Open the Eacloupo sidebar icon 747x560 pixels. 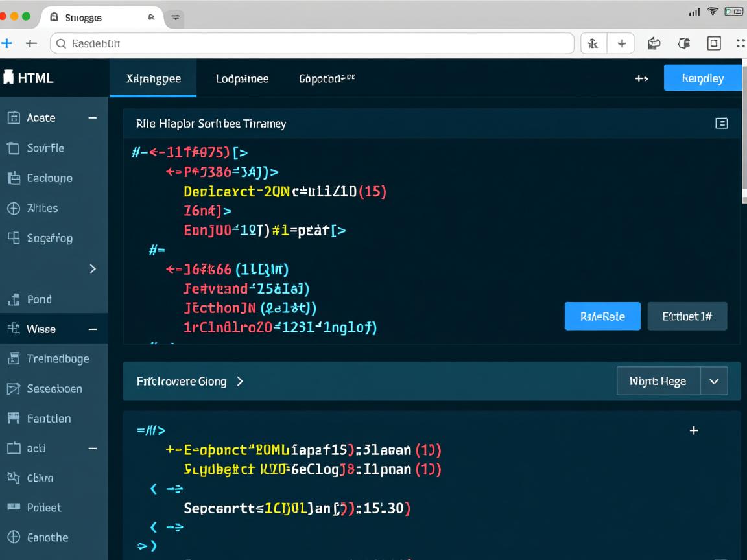pos(14,178)
